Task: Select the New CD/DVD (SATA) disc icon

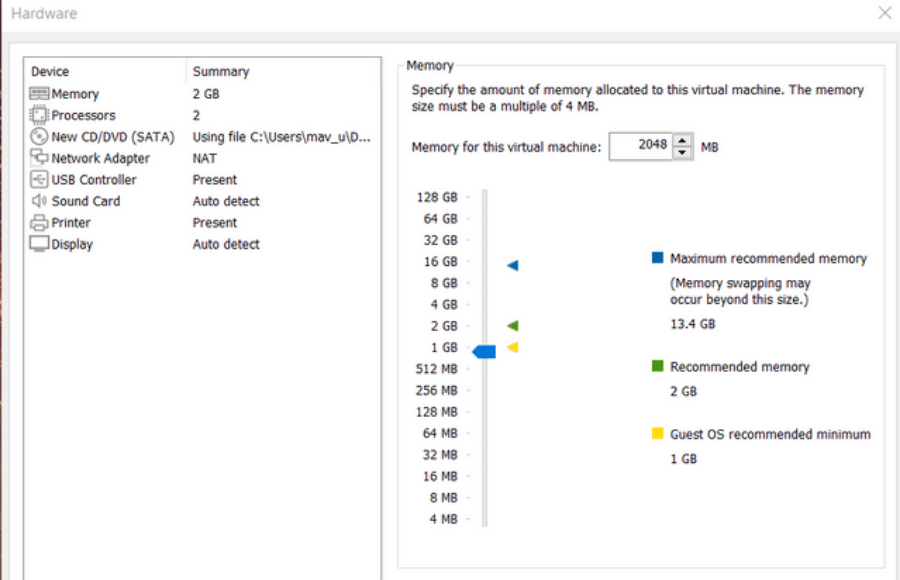Action: tap(40, 137)
